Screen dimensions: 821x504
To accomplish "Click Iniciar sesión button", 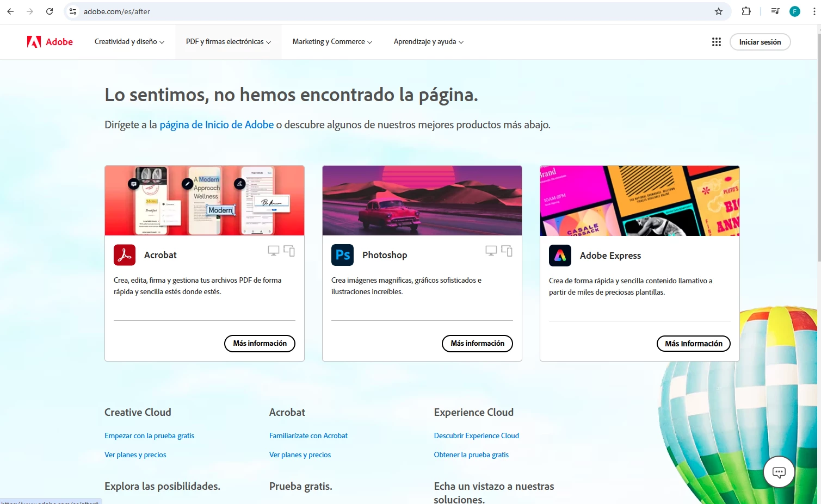I will click(760, 42).
